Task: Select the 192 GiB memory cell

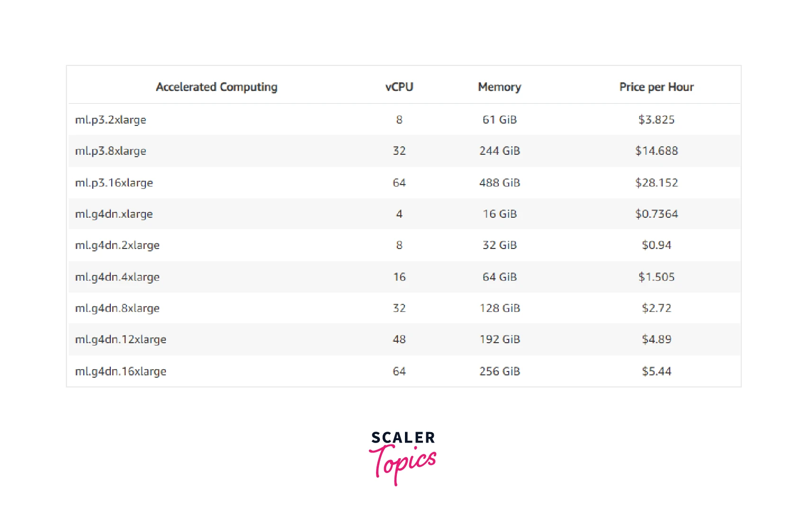Action: [499, 339]
